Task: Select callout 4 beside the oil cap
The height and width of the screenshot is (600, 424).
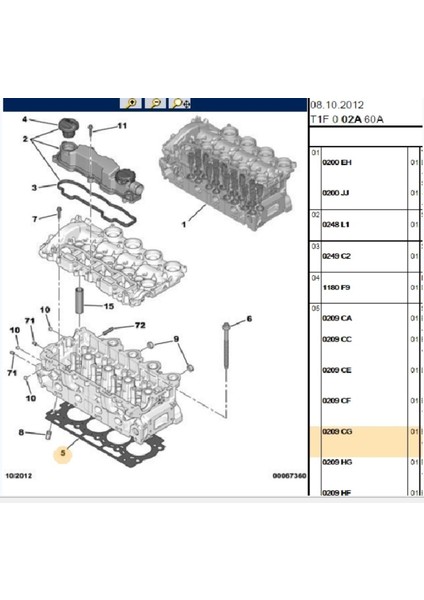Action: [25, 120]
